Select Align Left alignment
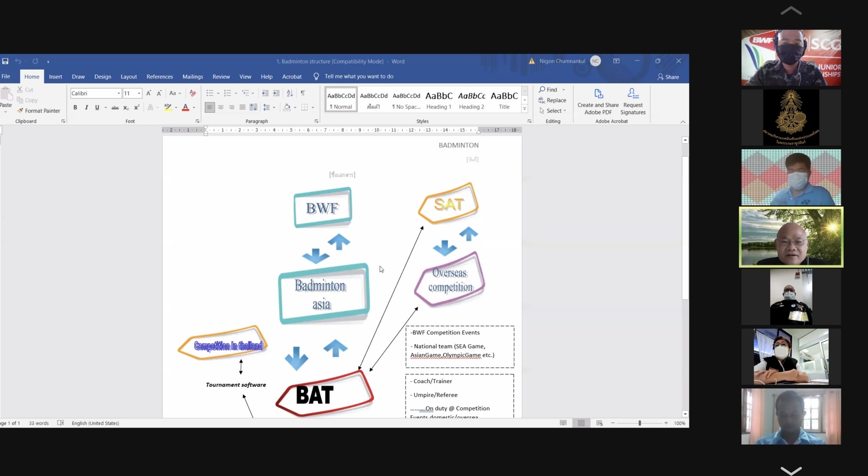 [x=210, y=107]
